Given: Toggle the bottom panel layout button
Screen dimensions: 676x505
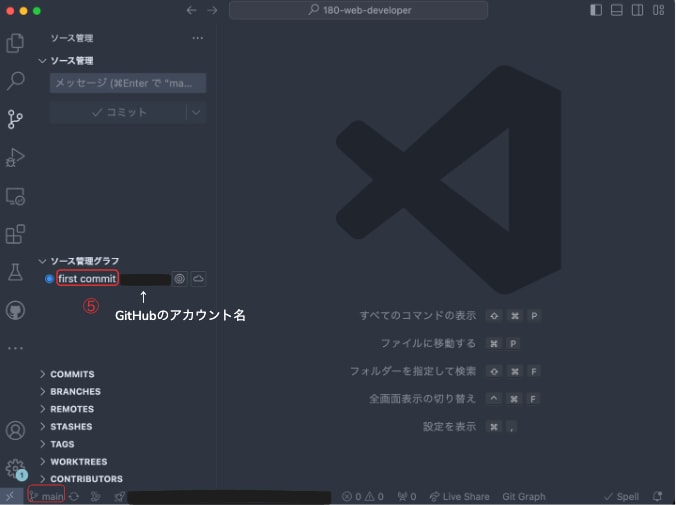Looking at the screenshot, I should click(617, 10).
